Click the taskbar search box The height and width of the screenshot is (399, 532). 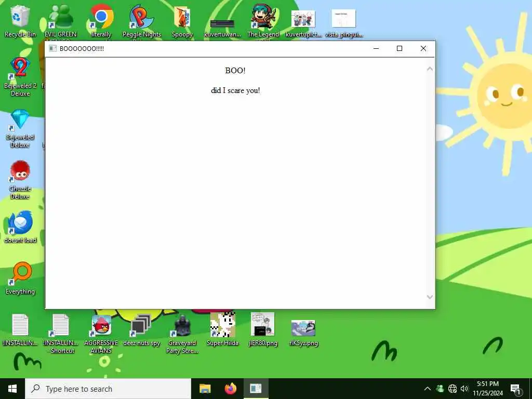(108, 389)
